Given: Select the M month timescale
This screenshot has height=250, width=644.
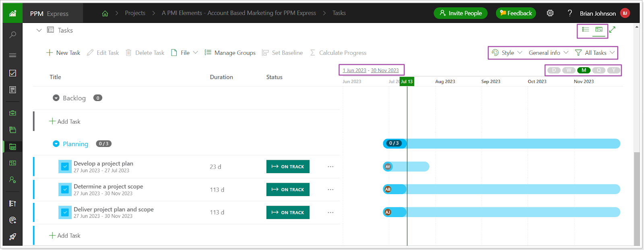Looking at the screenshot, I should (584, 70).
